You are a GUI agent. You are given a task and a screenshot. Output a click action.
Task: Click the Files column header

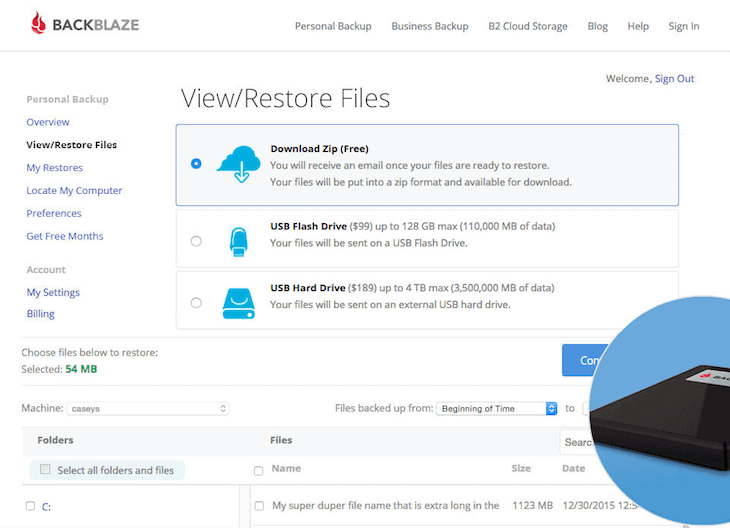pyautogui.click(x=281, y=440)
